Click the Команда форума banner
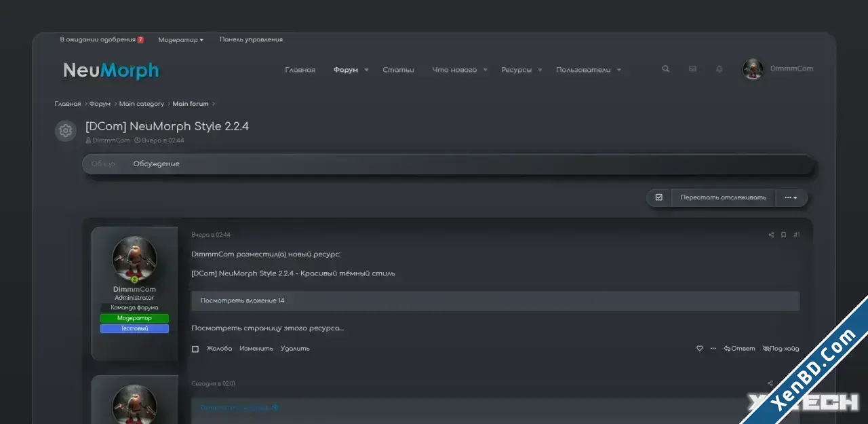868x424 pixels. [134, 308]
